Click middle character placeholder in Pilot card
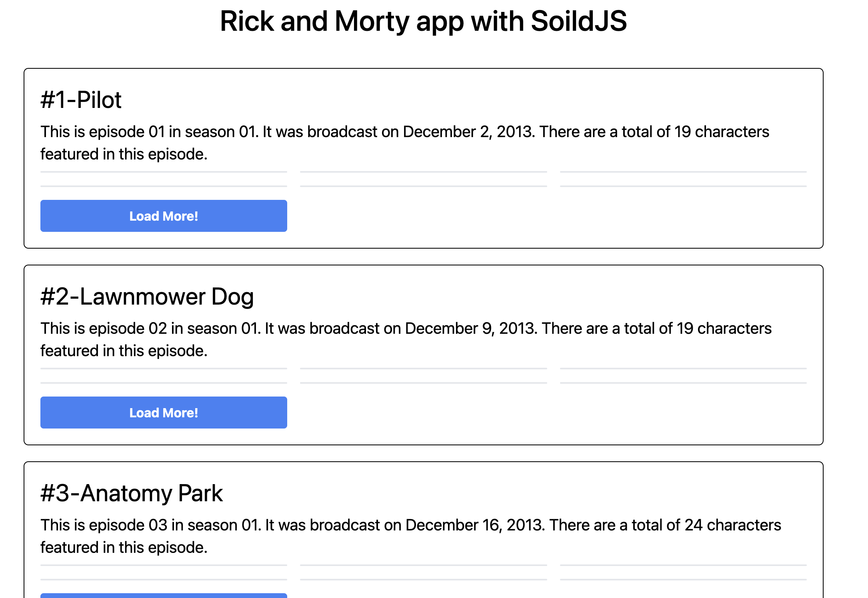This screenshot has height=598, width=868. (423, 179)
